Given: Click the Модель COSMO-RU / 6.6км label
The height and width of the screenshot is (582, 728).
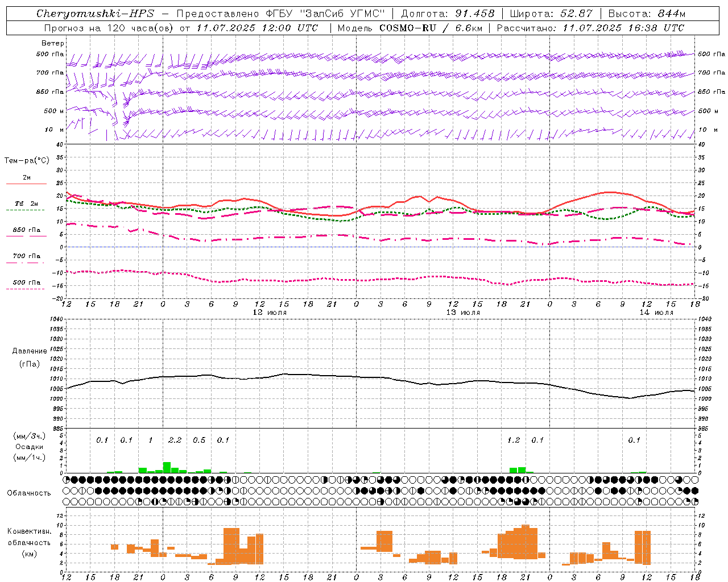Looking at the screenshot, I should (x=409, y=28).
